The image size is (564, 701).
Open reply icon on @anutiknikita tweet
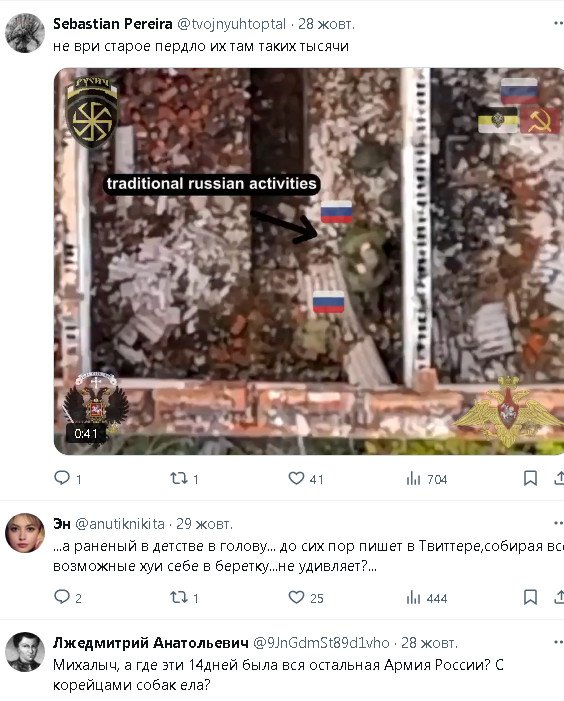coord(62,597)
